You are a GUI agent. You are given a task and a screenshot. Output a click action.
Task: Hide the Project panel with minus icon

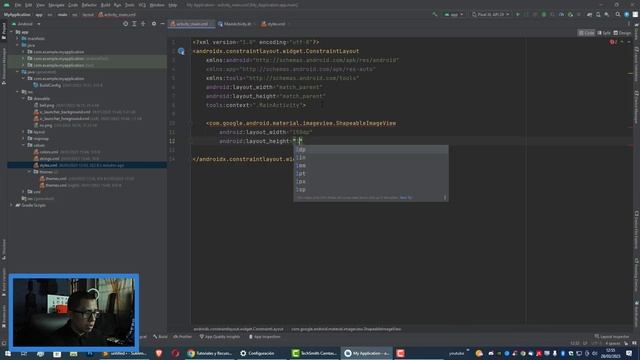[x=162, y=24]
